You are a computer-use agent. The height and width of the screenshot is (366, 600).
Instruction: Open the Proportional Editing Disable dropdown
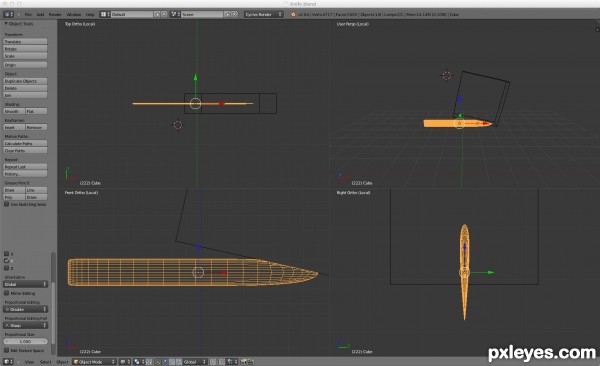click(26, 309)
